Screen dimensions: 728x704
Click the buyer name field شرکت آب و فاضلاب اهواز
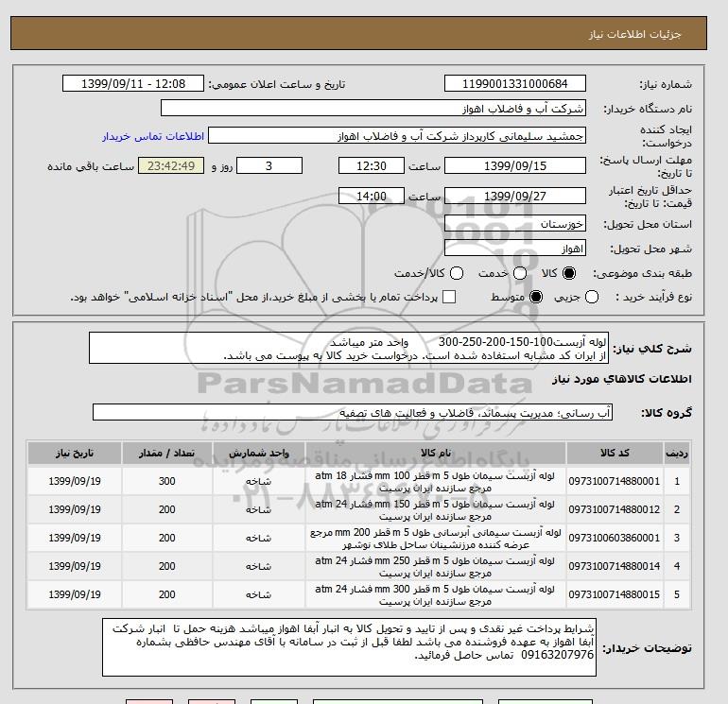point(373,109)
